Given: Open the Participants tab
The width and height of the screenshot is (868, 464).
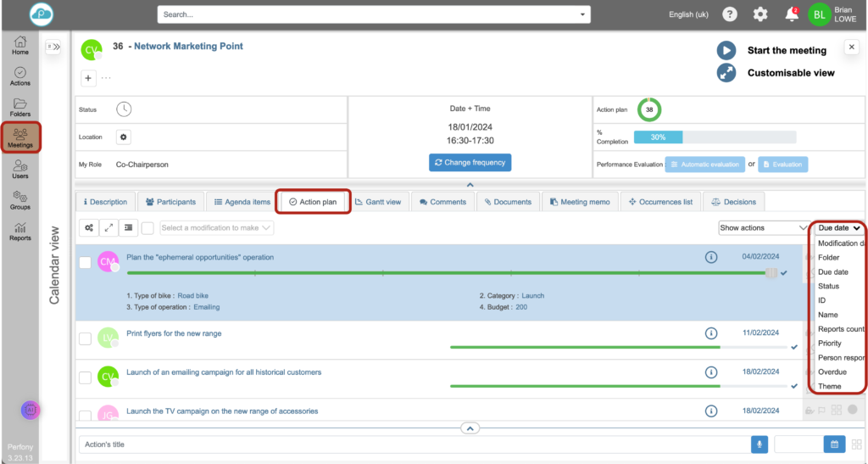Looking at the screenshot, I should pyautogui.click(x=170, y=202).
